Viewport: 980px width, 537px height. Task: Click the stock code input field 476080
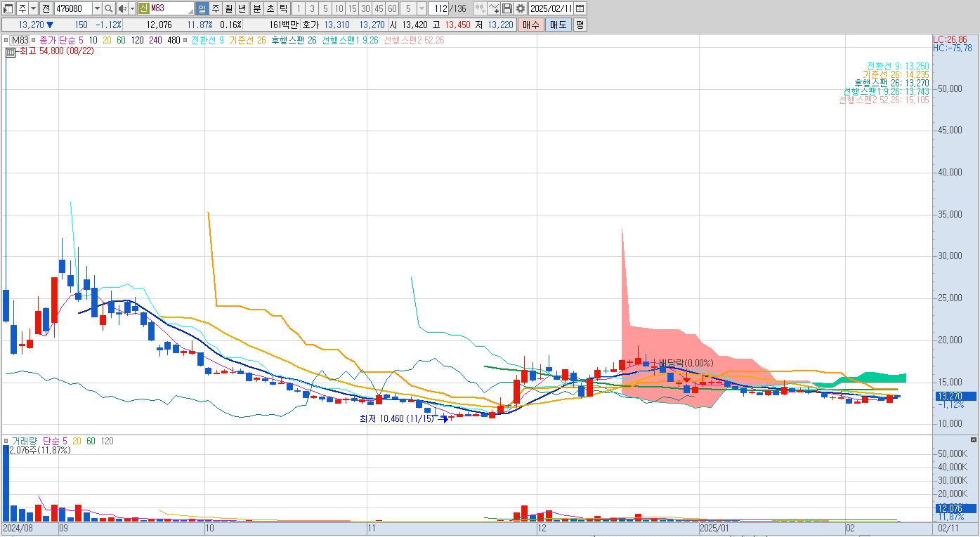click(73, 8)
